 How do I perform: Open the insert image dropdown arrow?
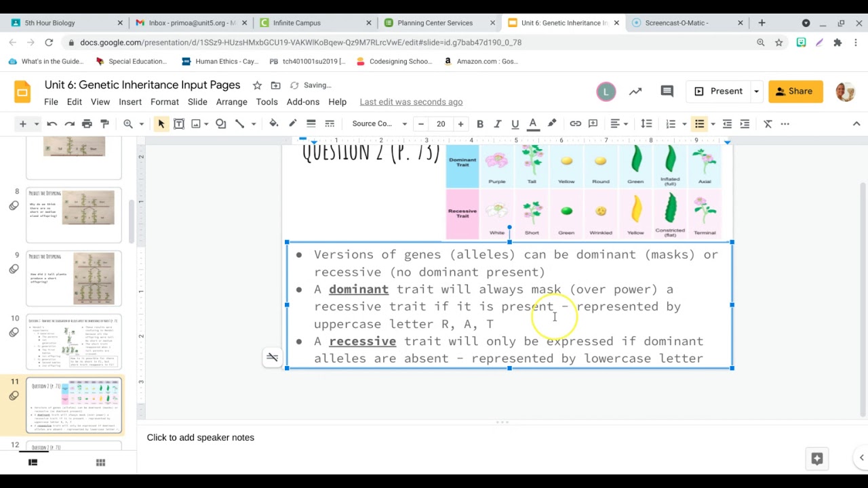click(x=206, y=124)
